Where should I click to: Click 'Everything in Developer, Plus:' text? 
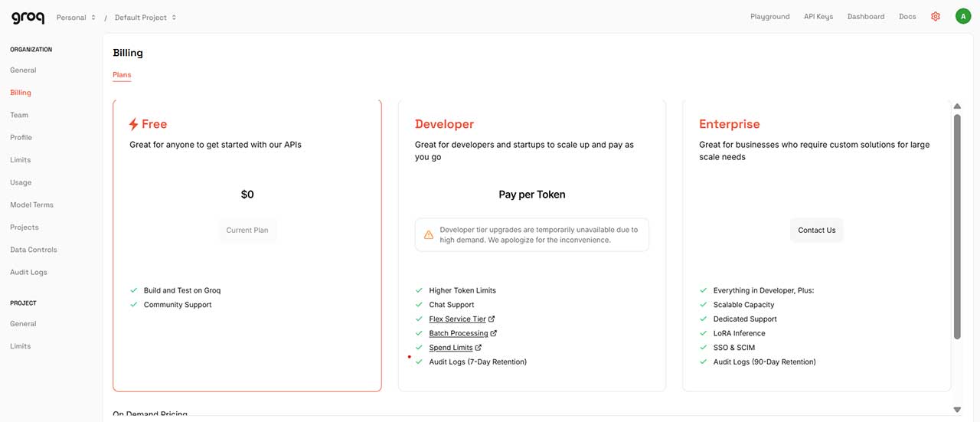click(x=763, y=291)
